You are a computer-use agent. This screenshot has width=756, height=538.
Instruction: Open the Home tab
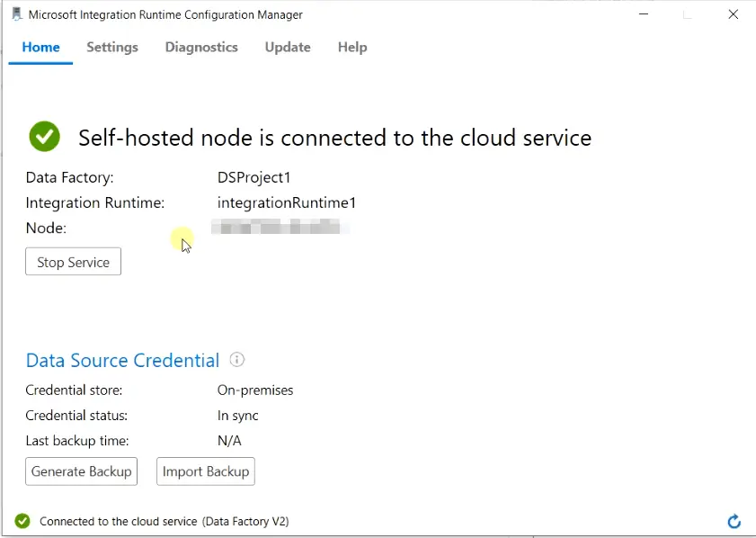click(x=41, y=48)
